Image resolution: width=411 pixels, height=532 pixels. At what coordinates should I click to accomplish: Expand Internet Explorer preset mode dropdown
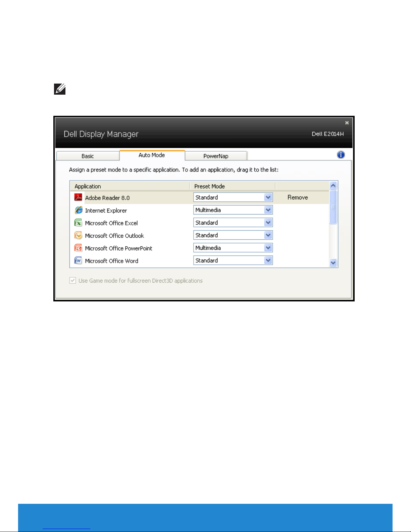point(268,210)
